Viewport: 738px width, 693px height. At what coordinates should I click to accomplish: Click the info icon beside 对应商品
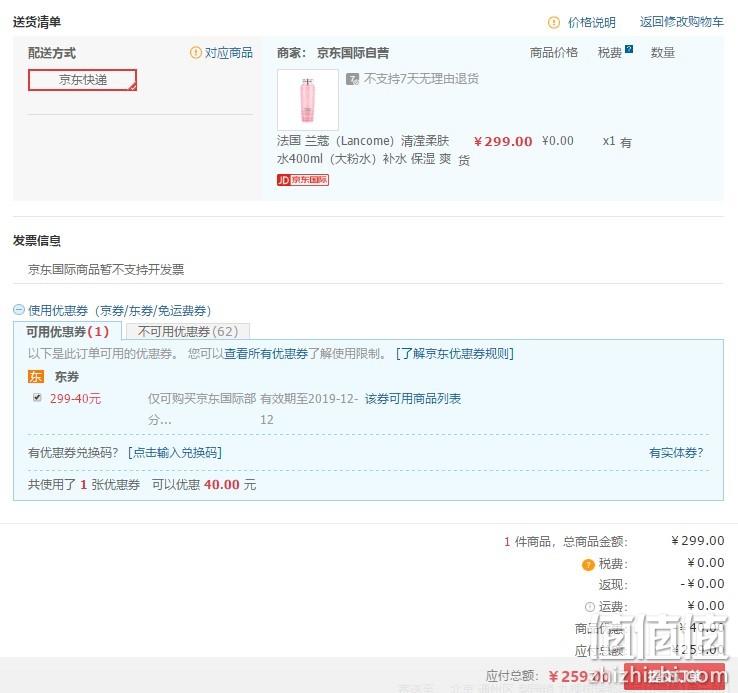(195, 52)
